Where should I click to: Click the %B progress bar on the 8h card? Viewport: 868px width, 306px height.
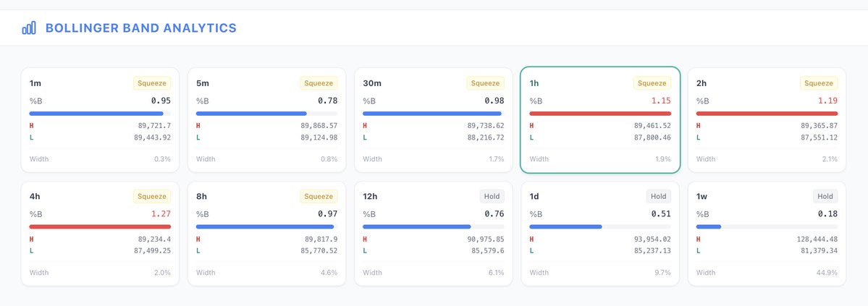click(267, 226)
